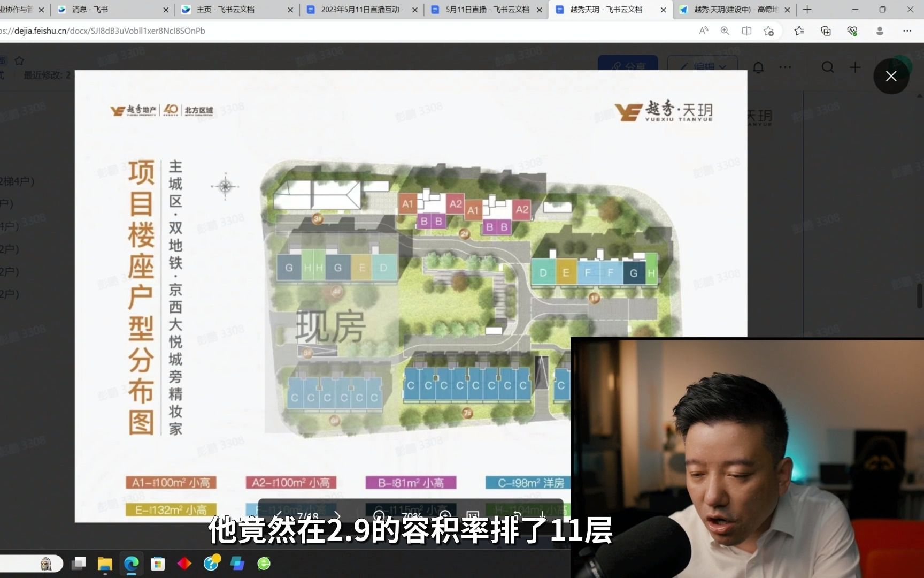Click the browser zoom magnifier icon

(x=725, y=31)
